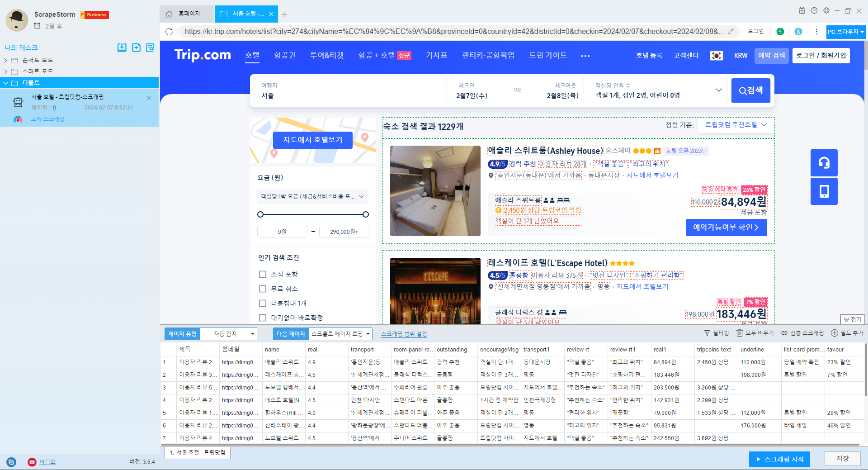
Task: Open the search tasks icon
Action: 151,47
